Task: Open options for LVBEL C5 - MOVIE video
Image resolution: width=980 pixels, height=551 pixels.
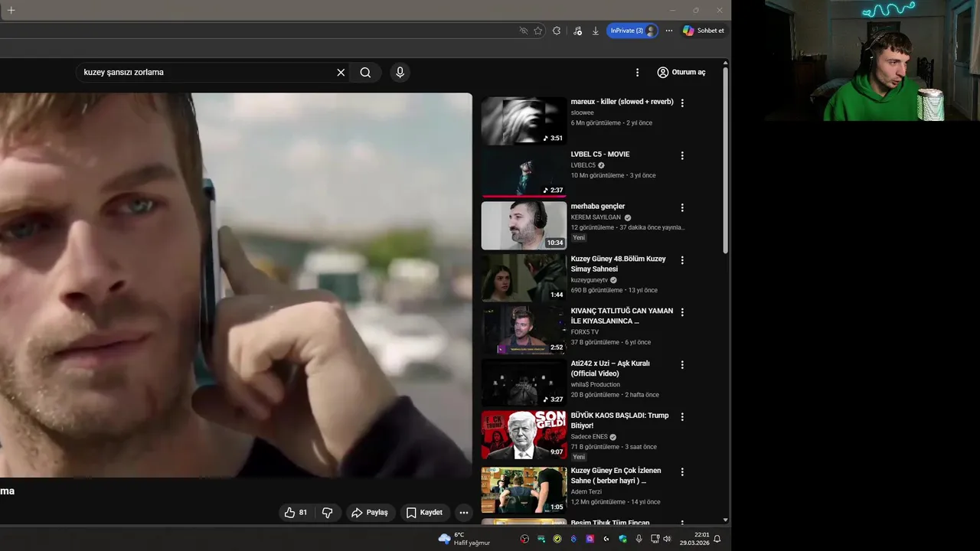Action: click(682, 155)
